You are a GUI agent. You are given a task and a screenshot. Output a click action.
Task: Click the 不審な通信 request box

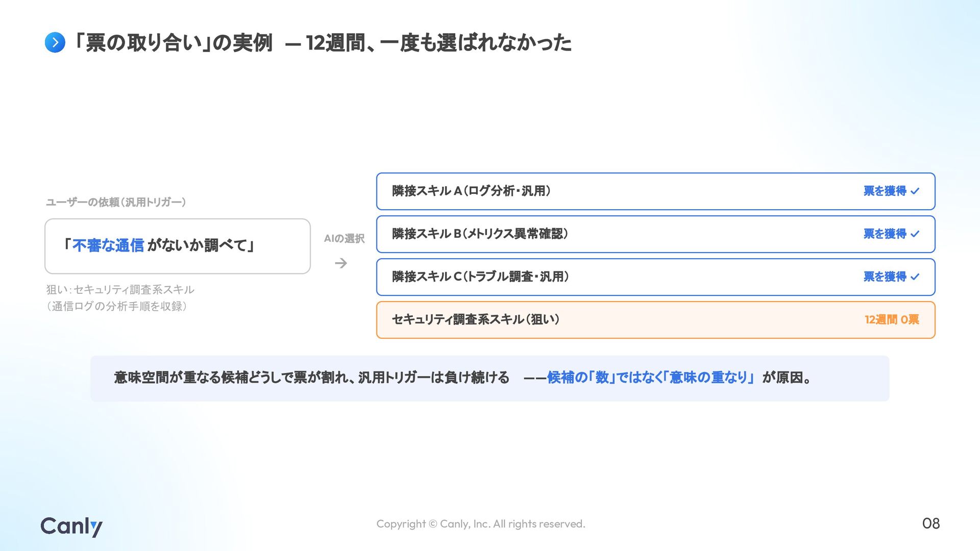pos(178,246)
